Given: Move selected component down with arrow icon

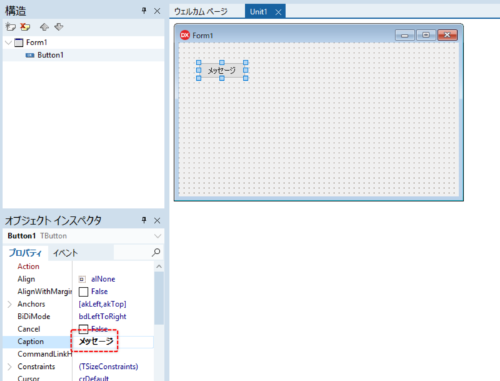Looking at the screenshot, I should (59, 27).
